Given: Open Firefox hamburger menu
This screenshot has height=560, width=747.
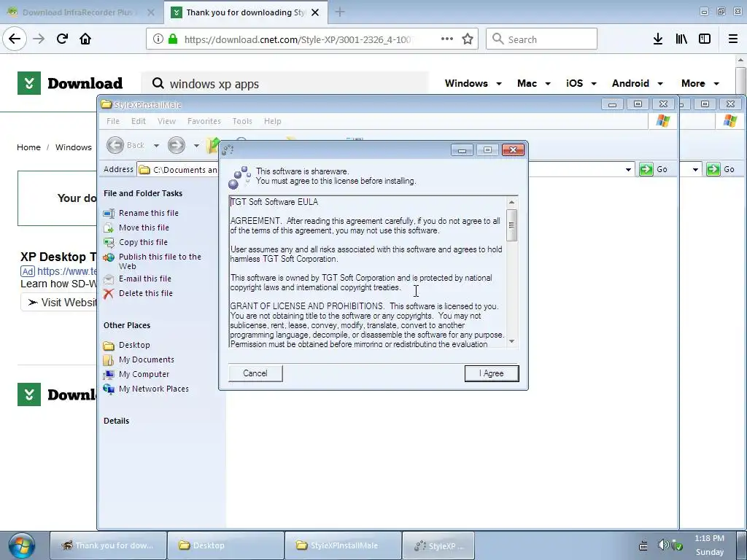Looking at the screenshot, I should click(733, 39).
